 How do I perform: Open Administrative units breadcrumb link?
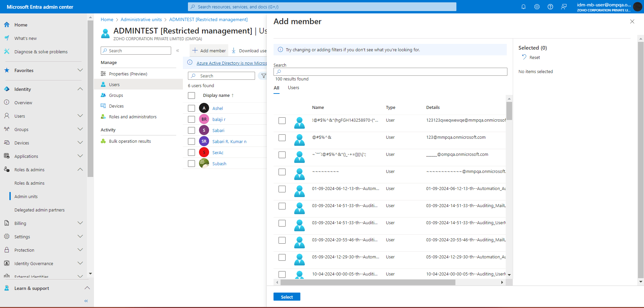[141, 20]
